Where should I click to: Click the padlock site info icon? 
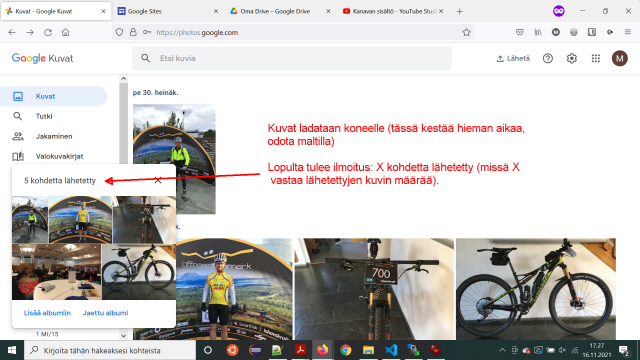click(x=133, y=32)
